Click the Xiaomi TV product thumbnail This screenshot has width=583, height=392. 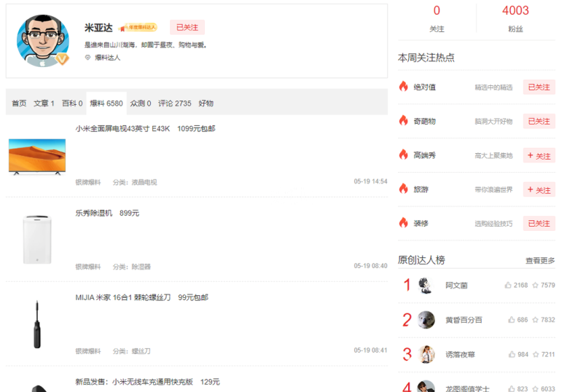(36, 156)
